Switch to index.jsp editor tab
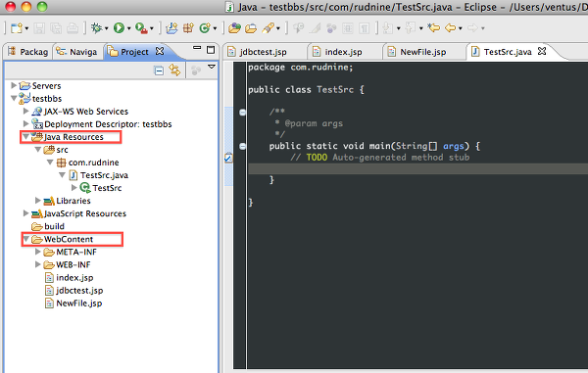588x373 pixels. (x=337, y=52)
